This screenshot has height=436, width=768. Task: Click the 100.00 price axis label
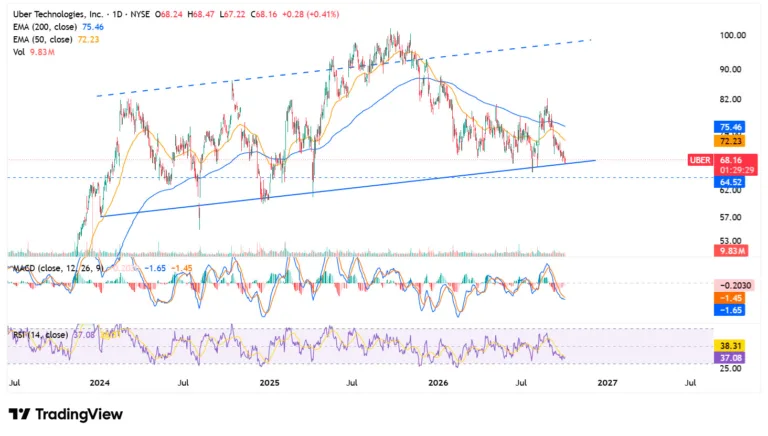[x=732, y=35]
